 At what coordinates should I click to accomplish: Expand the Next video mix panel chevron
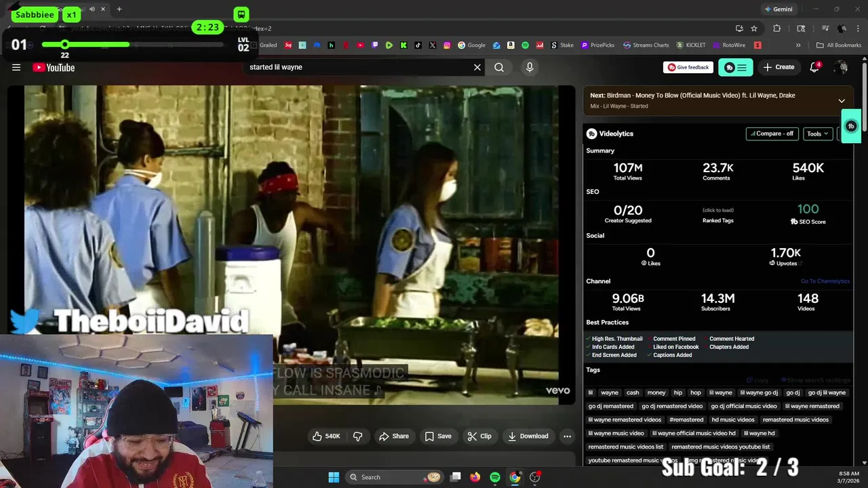[842, 101]
